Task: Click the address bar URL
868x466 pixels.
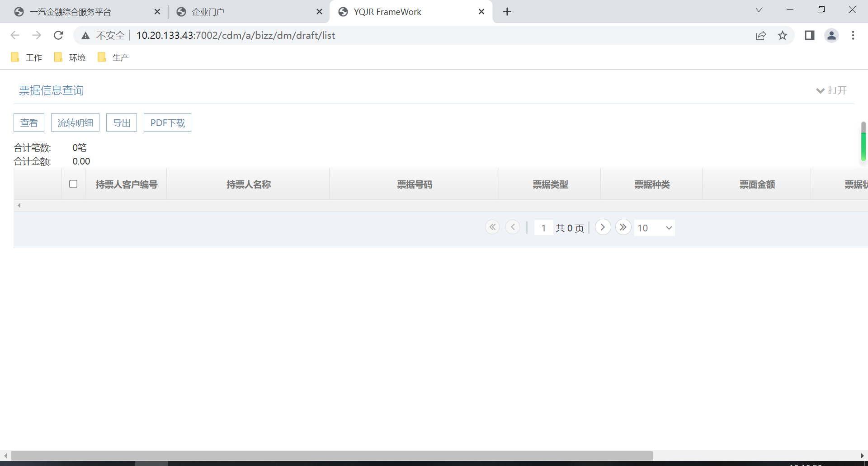Action: [236, 35]
